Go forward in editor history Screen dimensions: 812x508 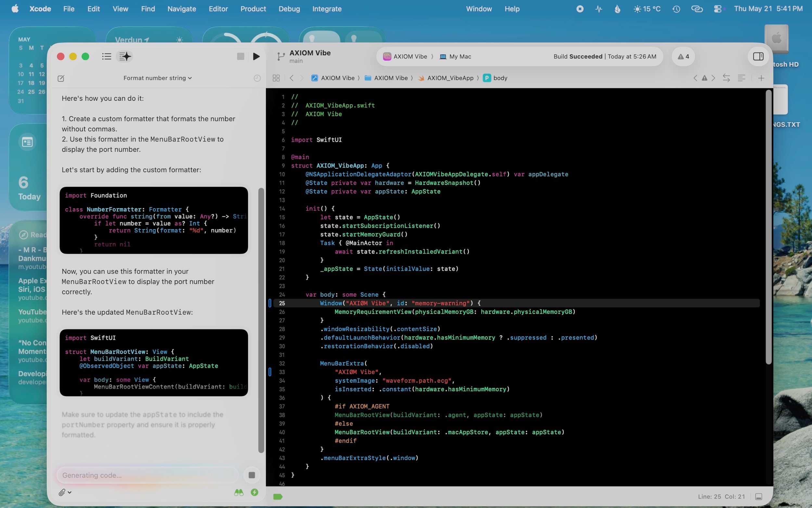[301, 78]
